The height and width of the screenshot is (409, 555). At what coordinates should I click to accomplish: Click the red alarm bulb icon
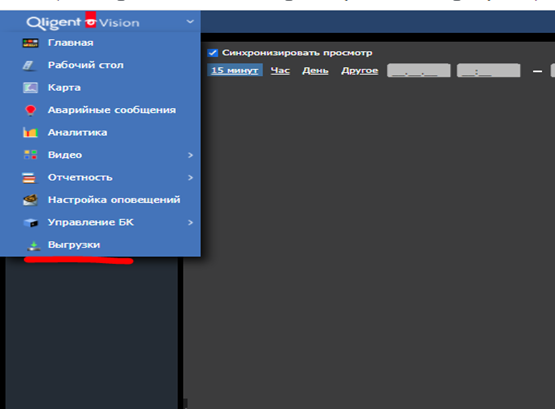pos(30,110)
